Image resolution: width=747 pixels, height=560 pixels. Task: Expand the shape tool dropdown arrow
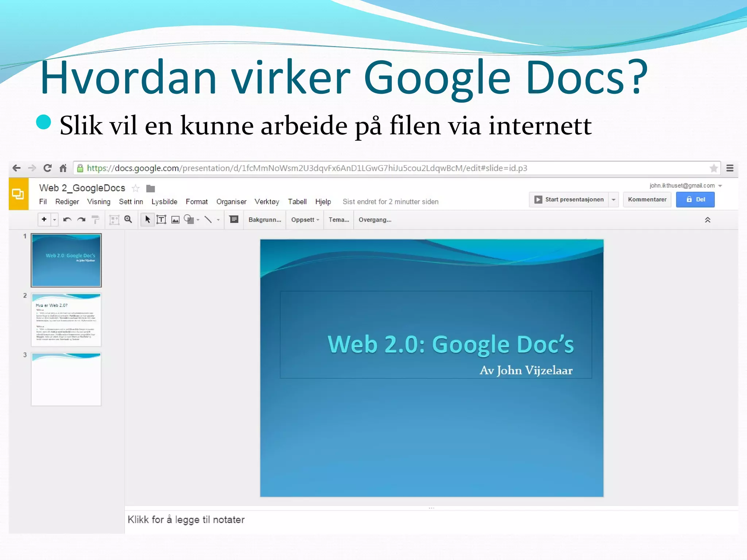(198, 220)
